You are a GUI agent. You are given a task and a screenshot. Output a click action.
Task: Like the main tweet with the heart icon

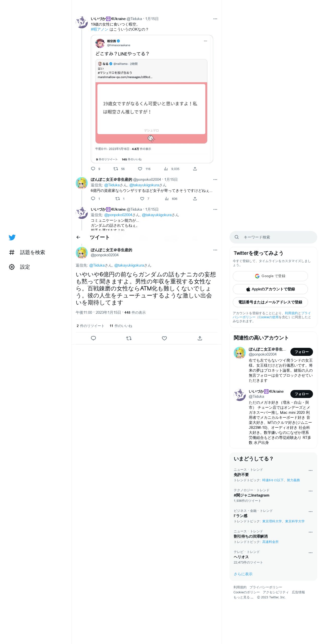click(164, 338)
